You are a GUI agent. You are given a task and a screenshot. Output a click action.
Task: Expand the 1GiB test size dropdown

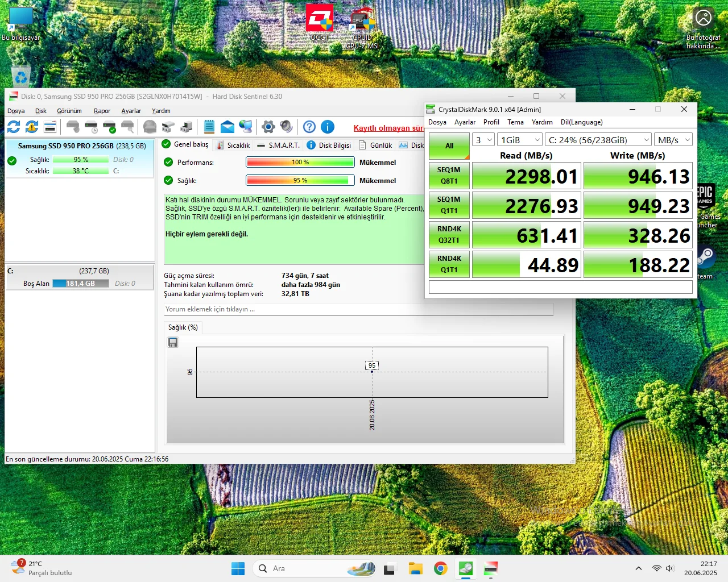click(520, 140)
